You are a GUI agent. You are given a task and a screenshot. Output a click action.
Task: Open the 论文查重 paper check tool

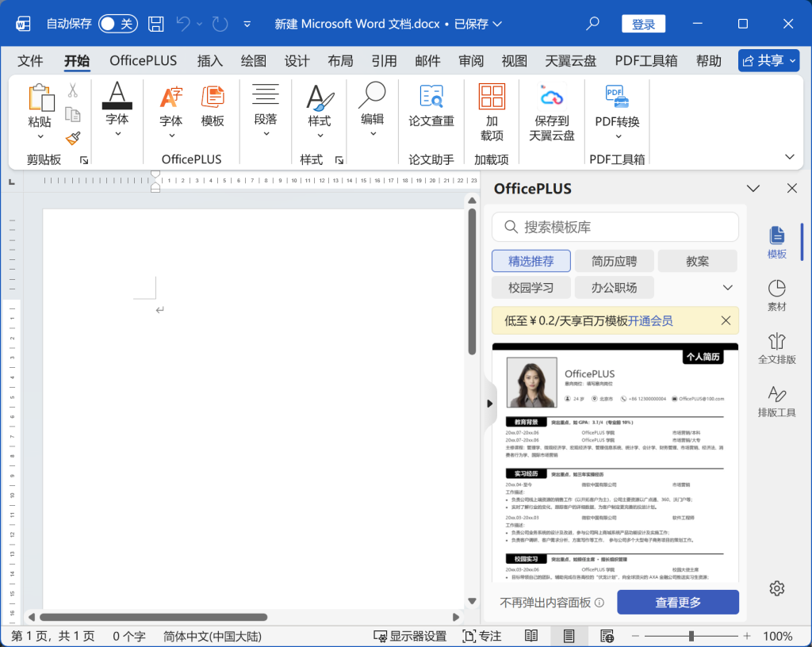[431, 106]
